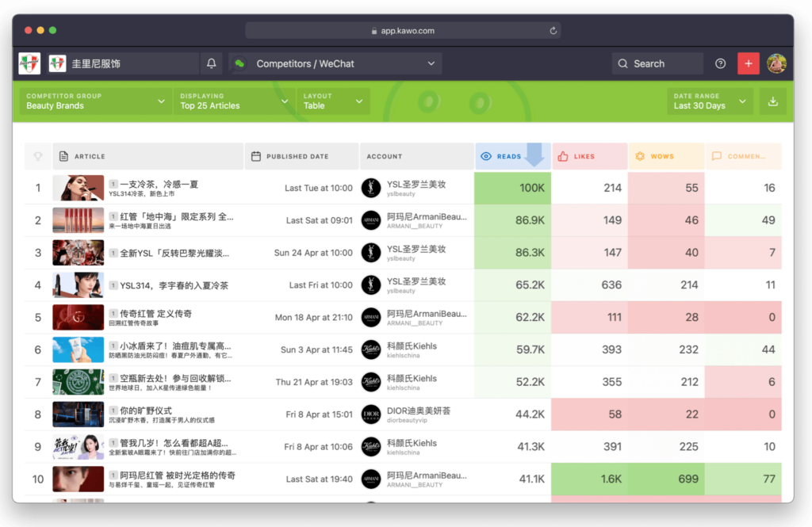Click the 44.2K reads value
This screenshot has width=812, height=527.
pos(530,414)
